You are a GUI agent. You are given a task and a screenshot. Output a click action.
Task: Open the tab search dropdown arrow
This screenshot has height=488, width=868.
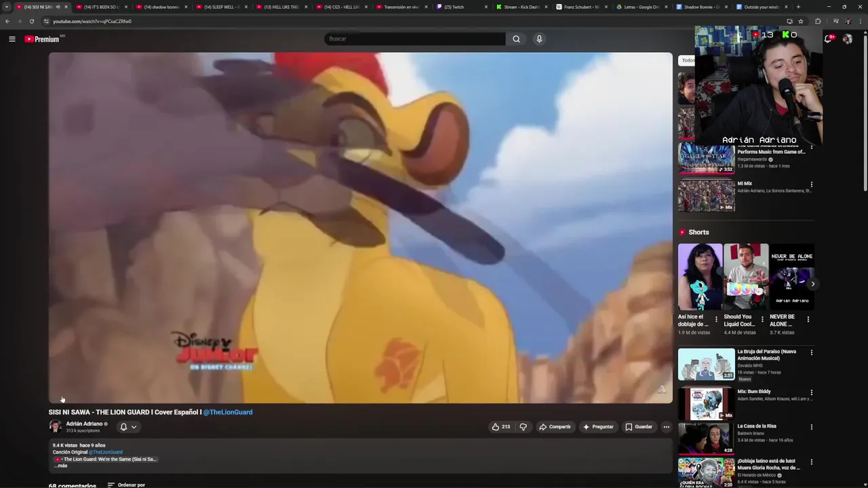pos(7,7)
